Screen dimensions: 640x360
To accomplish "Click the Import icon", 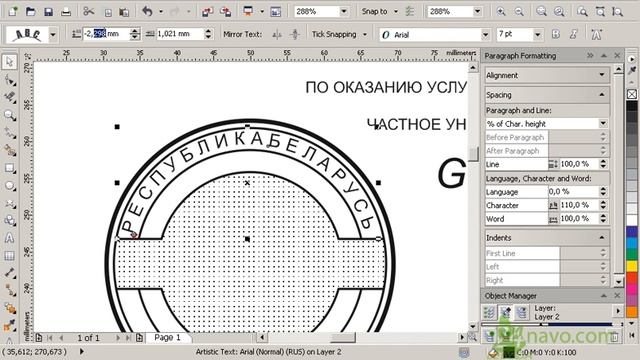I will (207, 12).
